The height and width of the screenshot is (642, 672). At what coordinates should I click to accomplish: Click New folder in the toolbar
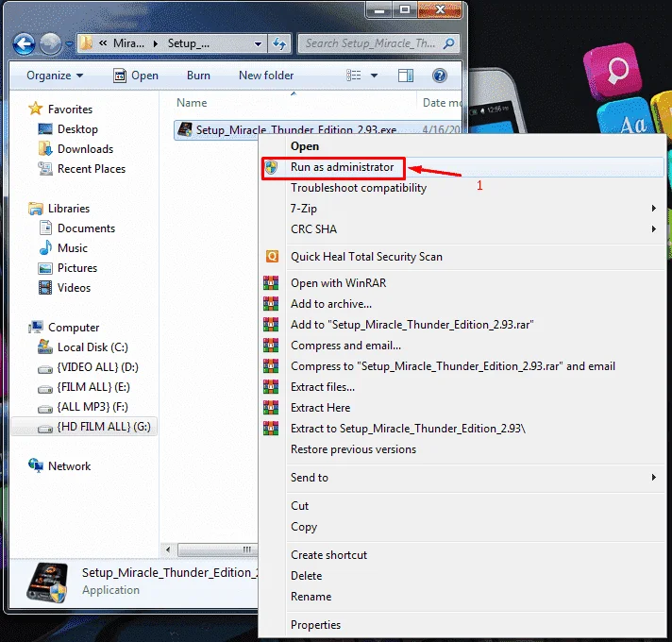[266, 76]
